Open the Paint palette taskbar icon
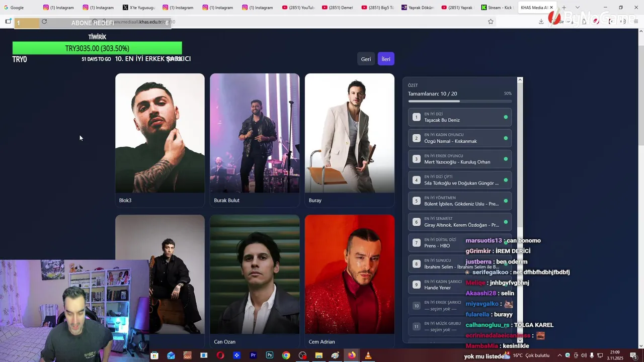The width and height of the screenshot is (644, 362). coord(335,355)
